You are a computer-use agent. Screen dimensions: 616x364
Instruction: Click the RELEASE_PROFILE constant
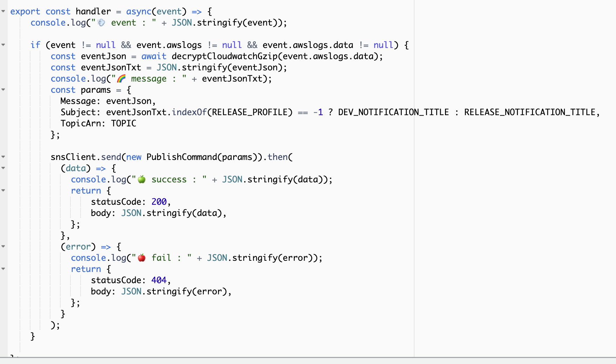coord(252,112)
